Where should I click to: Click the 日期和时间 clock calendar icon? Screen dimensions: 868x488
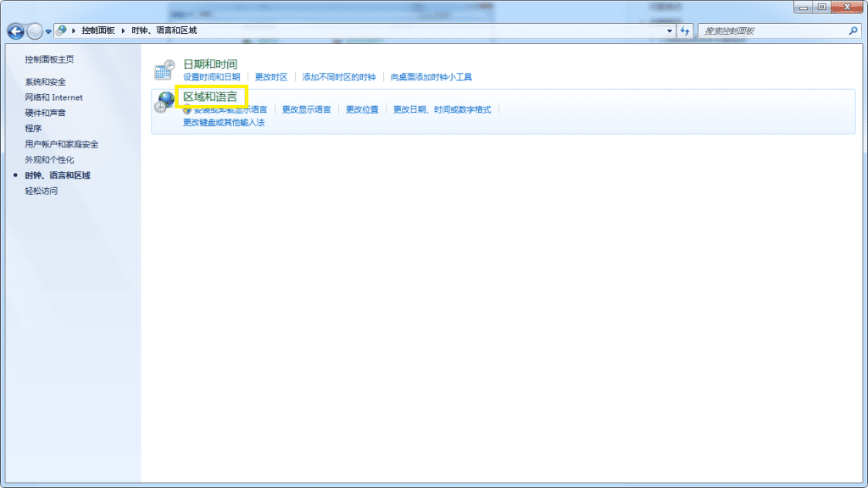[x=164, y=70]
